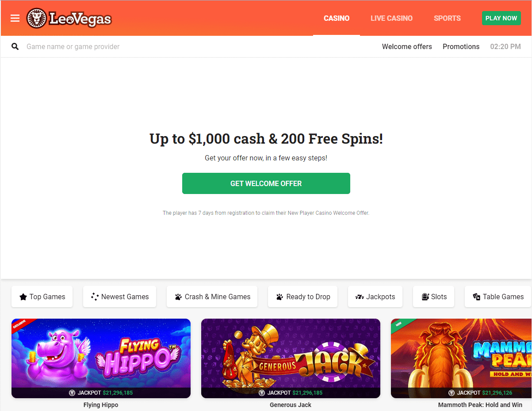The image size is (532, 411).
Task: Open the Generous Jack game thumbnail
Action: tap(291, 358)
